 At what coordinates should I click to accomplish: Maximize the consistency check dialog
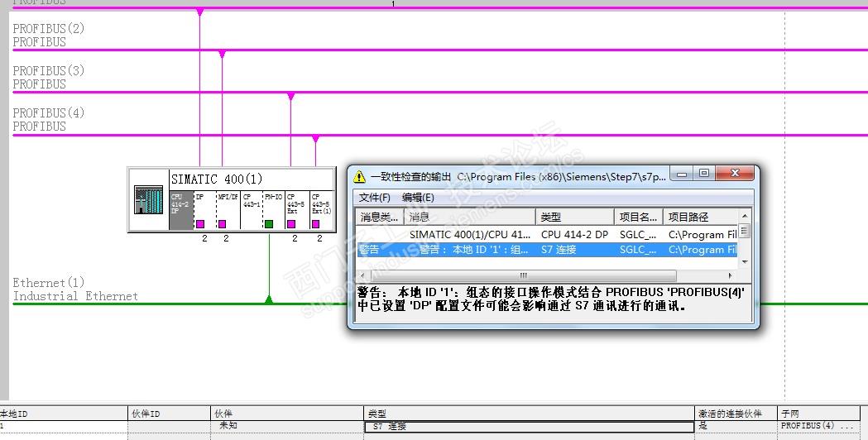pos(703,173)
